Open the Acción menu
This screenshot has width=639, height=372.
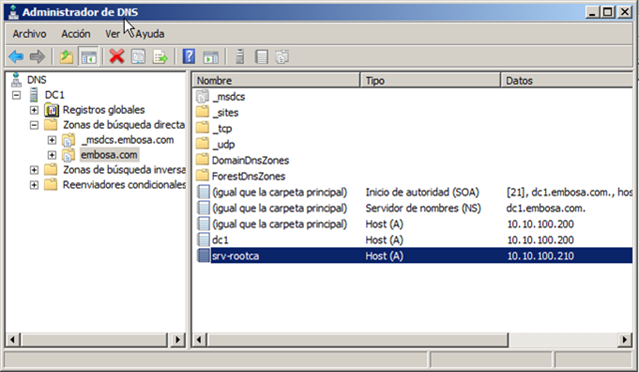[x=76, y=34]
